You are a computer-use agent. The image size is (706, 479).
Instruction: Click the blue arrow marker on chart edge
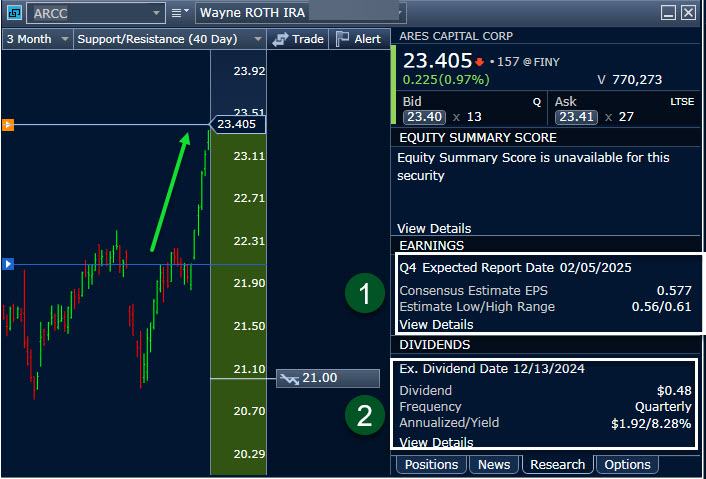[x=8, y=264]
